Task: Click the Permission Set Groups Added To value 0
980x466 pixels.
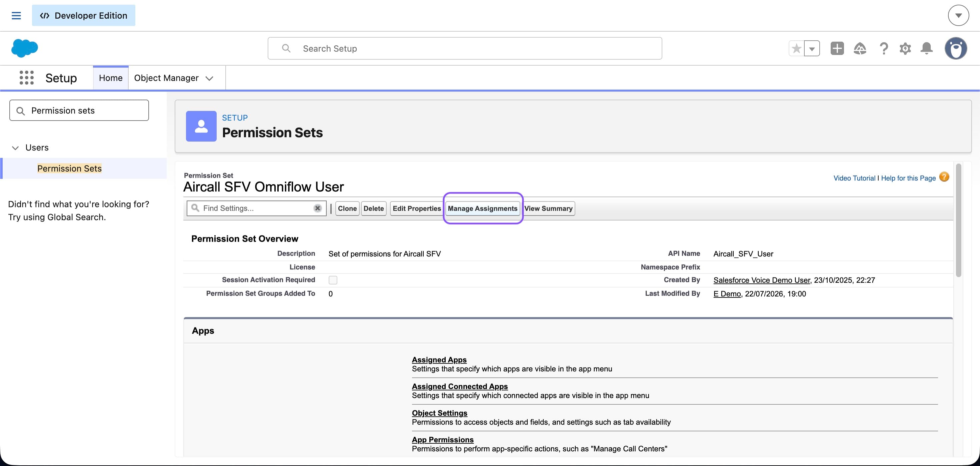Action: click(331, 294)
